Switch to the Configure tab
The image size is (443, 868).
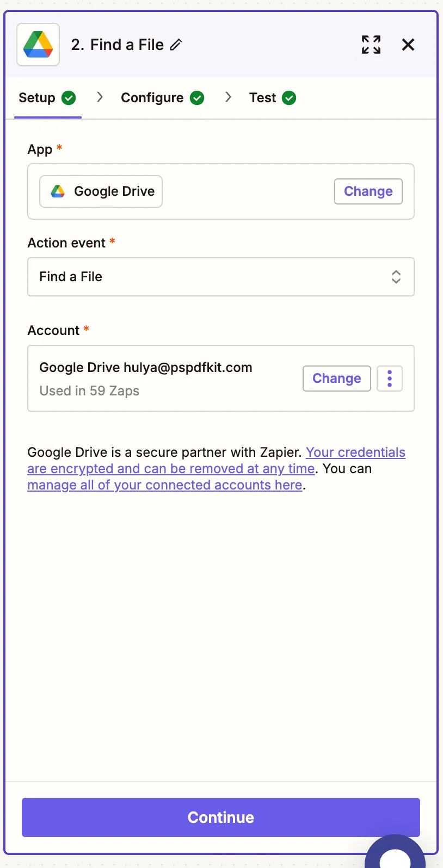(x=152, y=98)
